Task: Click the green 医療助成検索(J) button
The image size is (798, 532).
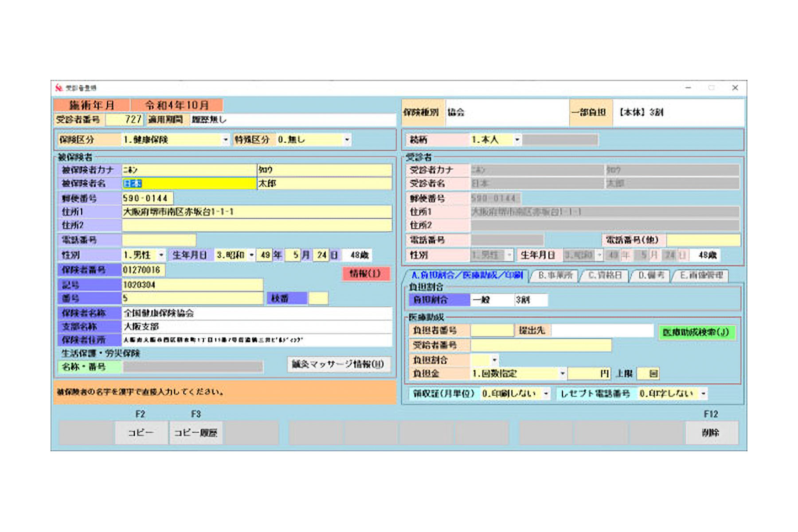Action: coord(696,332)
